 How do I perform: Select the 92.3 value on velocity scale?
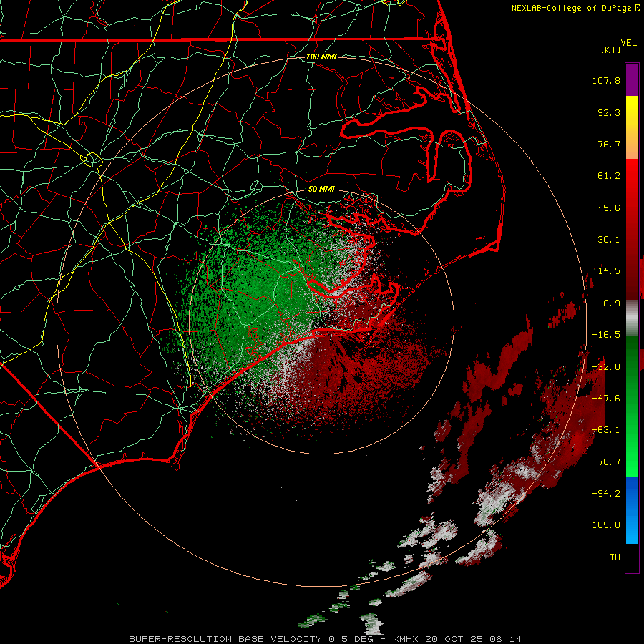pyautogui.click(x=609, y=112)
